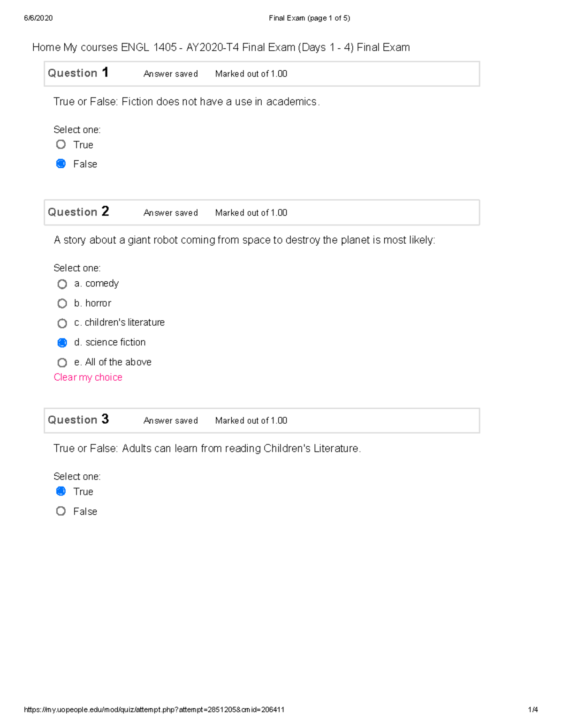Click the Question 2 prompt about giant robot
This screenshot has width=563, height=728.
(x=244, y=240)
